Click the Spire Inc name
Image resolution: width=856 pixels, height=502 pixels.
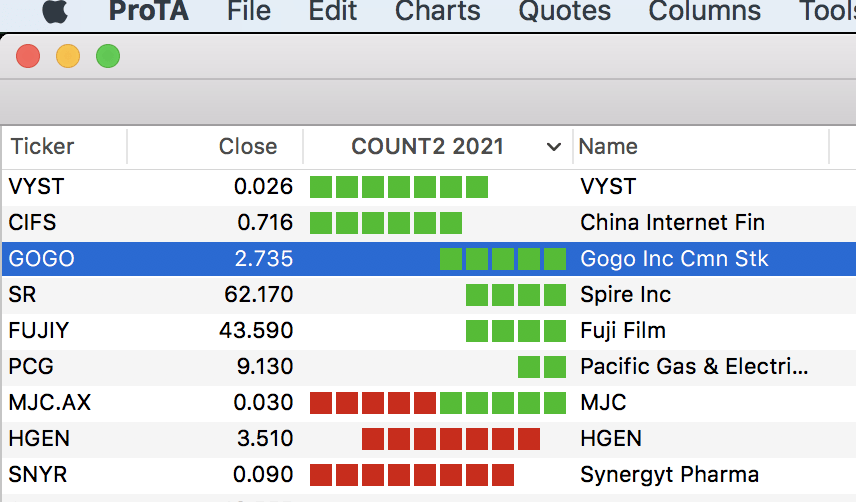[626, 295]
